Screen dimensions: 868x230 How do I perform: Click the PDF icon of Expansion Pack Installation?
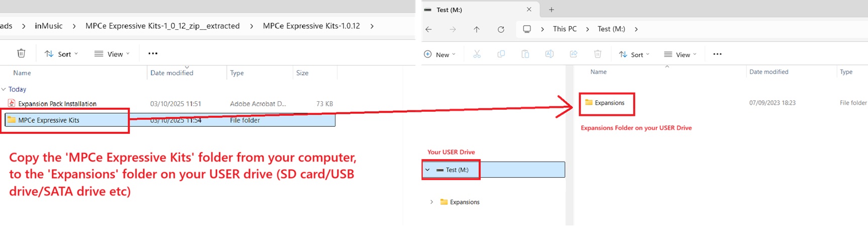(11, 103)
